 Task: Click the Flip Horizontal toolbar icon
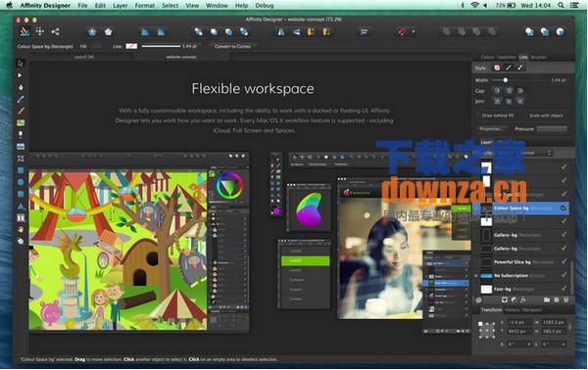pos(281,32)
